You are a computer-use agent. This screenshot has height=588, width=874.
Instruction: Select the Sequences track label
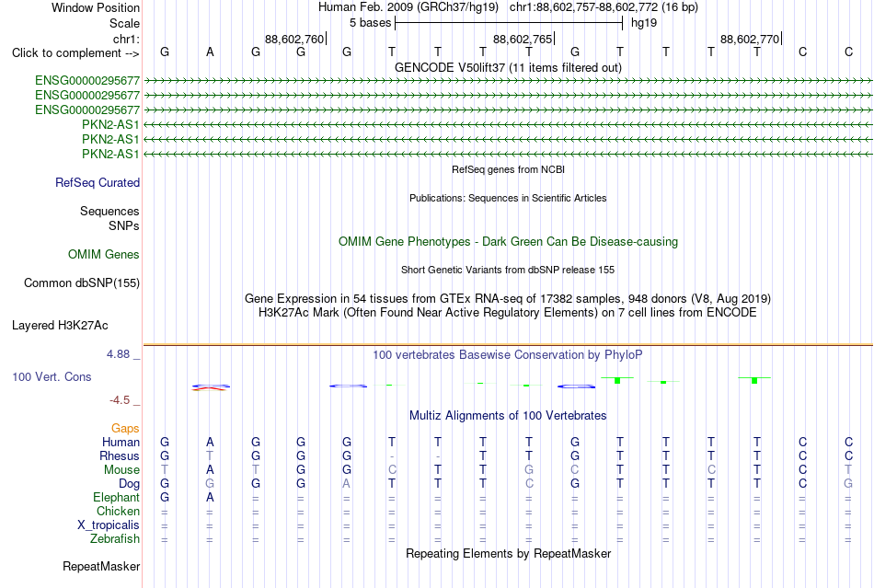(109, 211)
